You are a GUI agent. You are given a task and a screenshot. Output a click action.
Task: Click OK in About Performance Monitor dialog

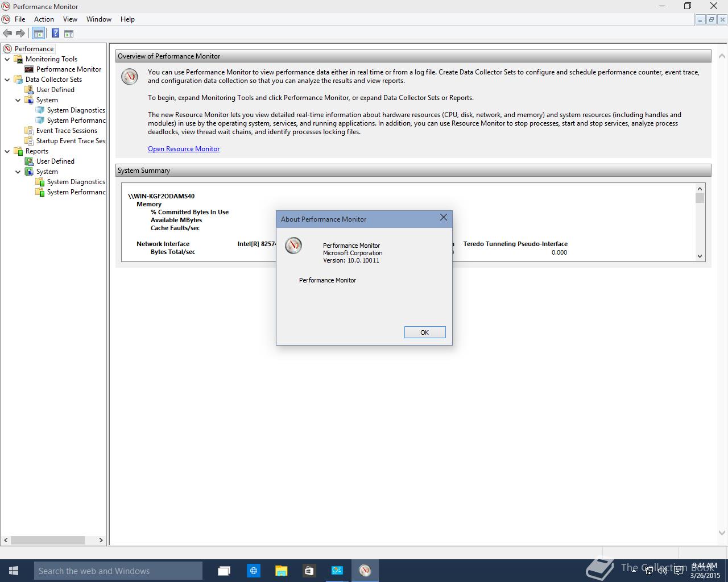click(425, 332)
